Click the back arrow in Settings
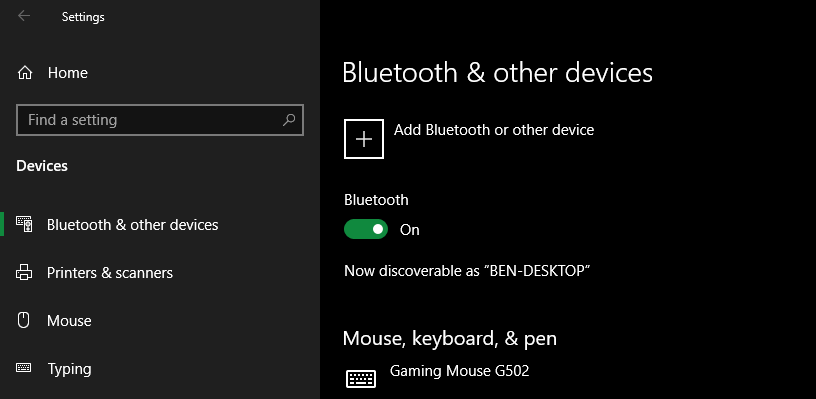Viewport: 816px width, 399px height. 24,16
